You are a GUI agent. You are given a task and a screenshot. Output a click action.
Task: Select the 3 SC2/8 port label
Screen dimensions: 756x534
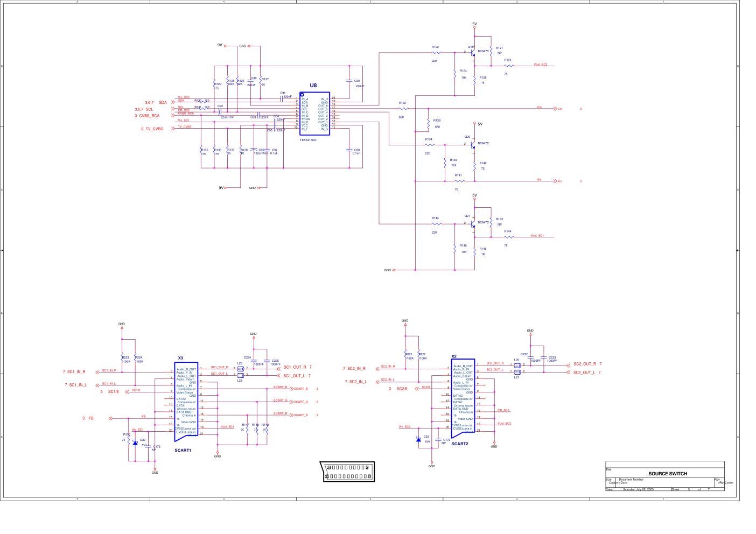click(398, 389)
